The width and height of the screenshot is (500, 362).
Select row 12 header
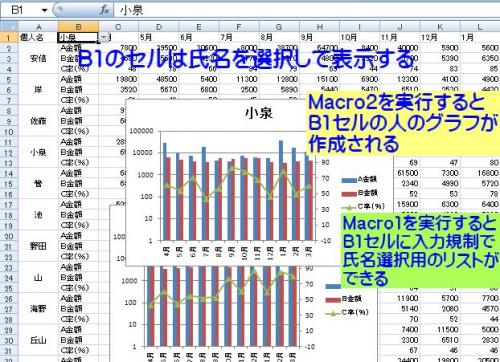[9, 153]
